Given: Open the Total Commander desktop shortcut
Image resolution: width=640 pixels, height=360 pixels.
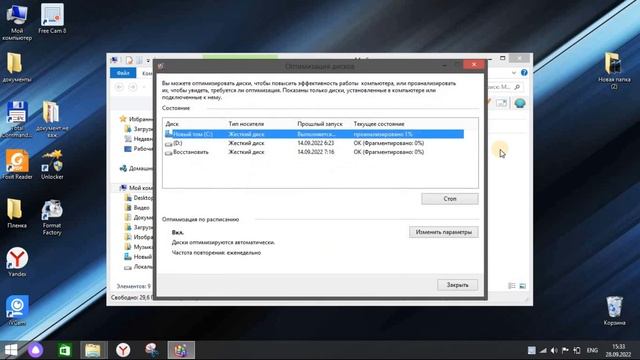Looking at the screenshot, I should (x=17, y=119).
